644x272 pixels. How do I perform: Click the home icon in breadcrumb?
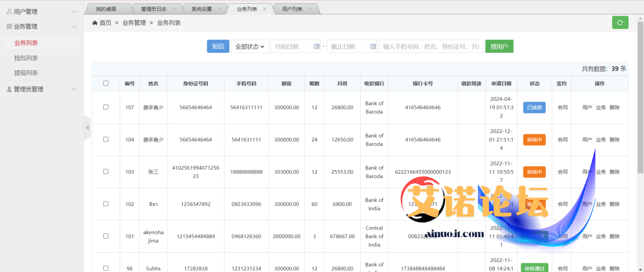pos(95,23)
